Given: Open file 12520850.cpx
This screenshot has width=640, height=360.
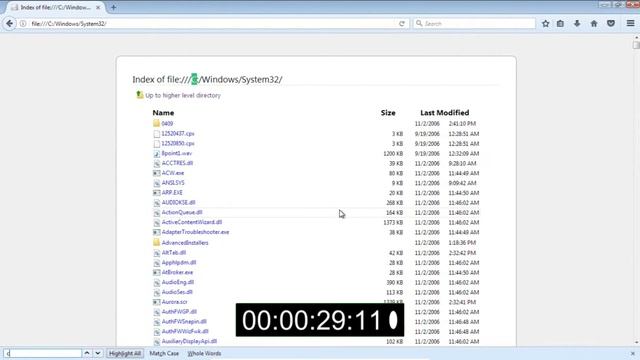Looking at the screenshot, I should click(x=178, y=143).
